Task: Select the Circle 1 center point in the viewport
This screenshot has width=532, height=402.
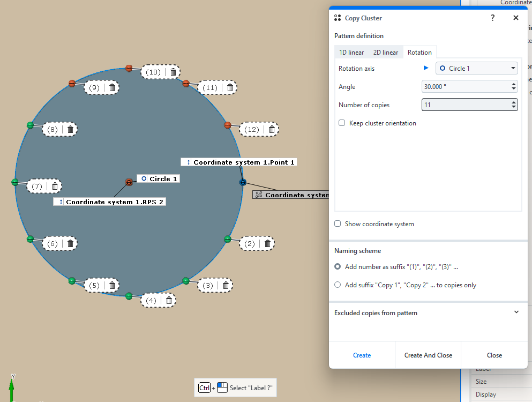Action: point(129,182)
